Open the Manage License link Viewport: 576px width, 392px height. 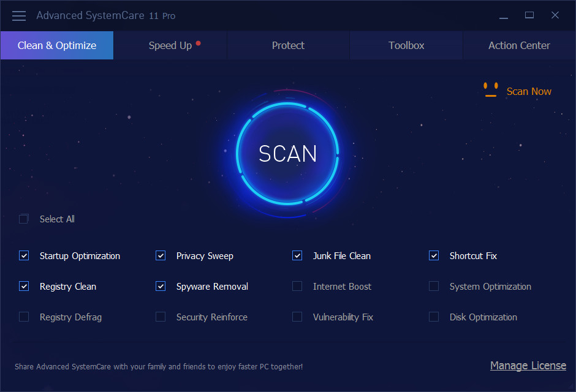(x=528, y=366)
